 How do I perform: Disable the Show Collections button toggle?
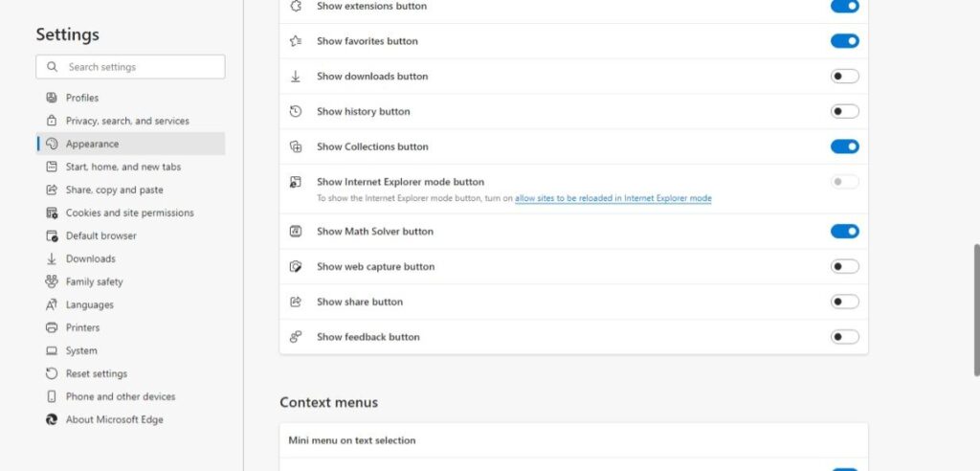[844, 146]
